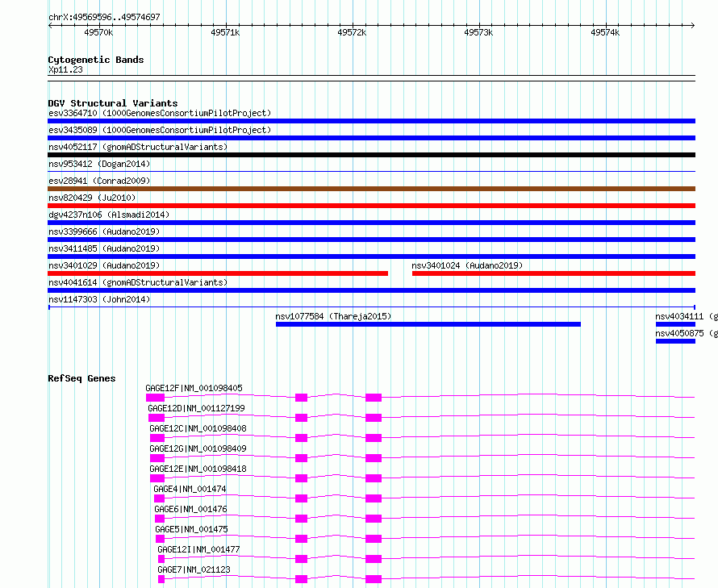Viewport: 718px width, 588px height.
Task: Select the GAGE7|NM_021123 gene label
Action: click(x=194, y=569)
